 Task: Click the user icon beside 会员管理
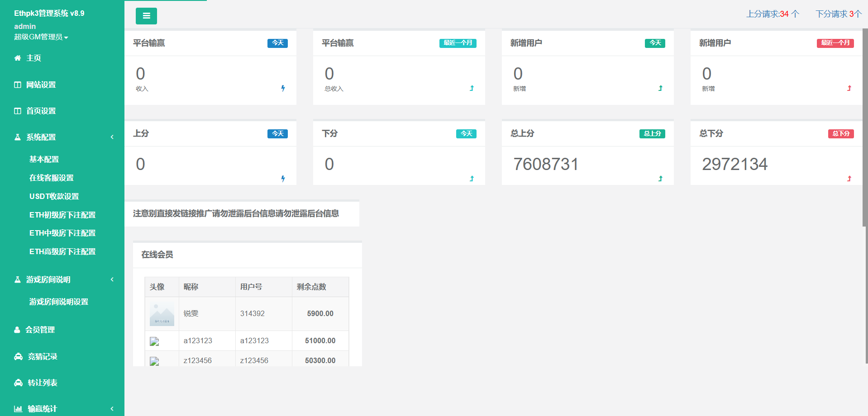[17, 330]
